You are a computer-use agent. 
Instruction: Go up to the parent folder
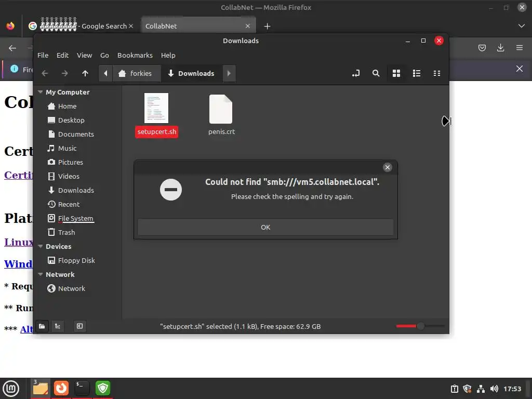[x=85, y=73]
